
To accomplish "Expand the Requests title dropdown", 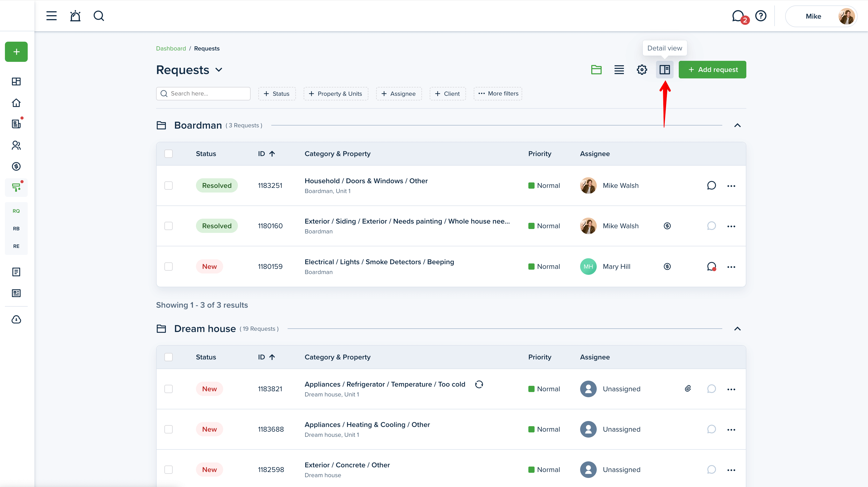I will 219,70.
